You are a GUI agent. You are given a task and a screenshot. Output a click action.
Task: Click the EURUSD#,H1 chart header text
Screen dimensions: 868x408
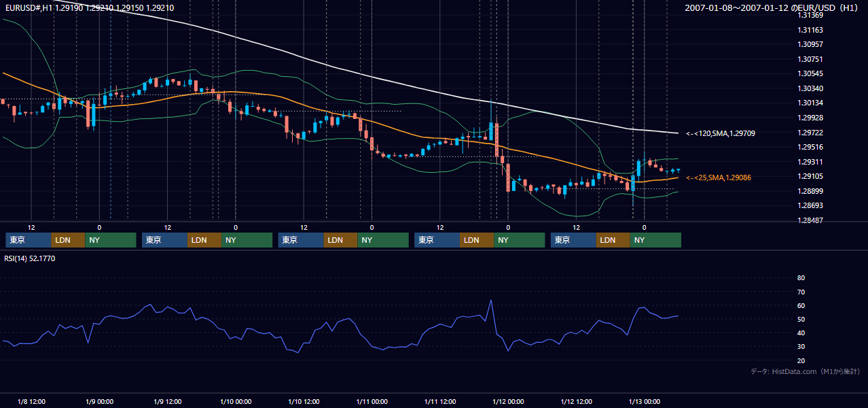pos(89,8)
